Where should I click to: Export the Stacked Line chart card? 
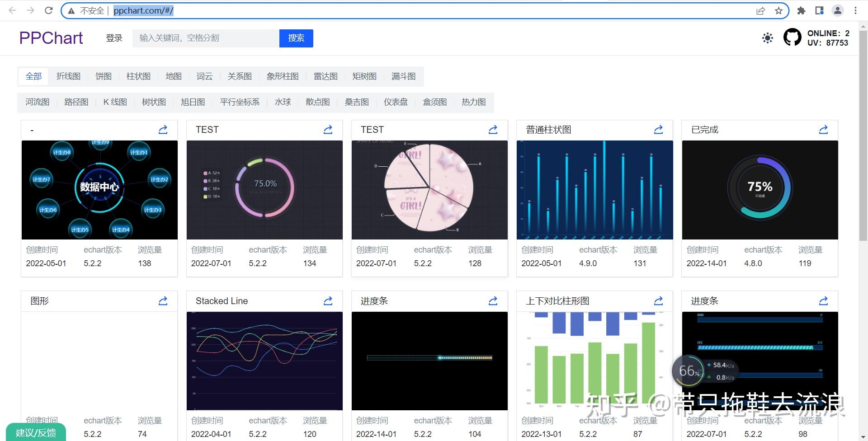coord(328,301)
